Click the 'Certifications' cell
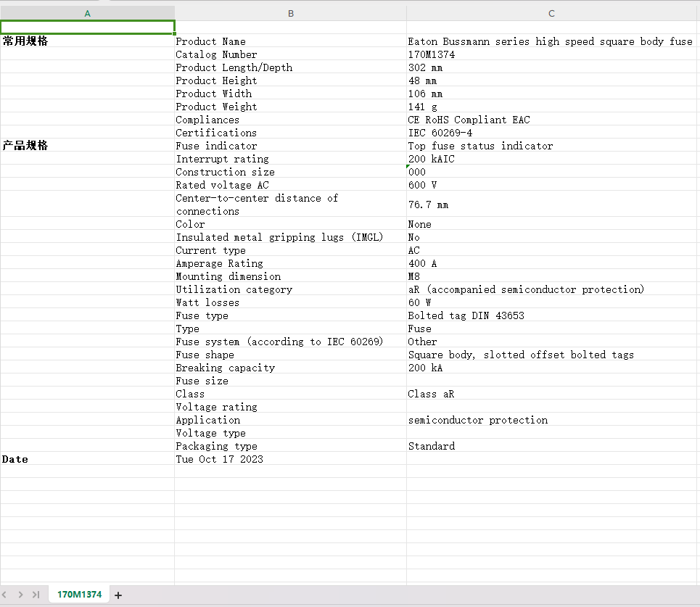The image size is (700, 607). [x=291, y=133]
